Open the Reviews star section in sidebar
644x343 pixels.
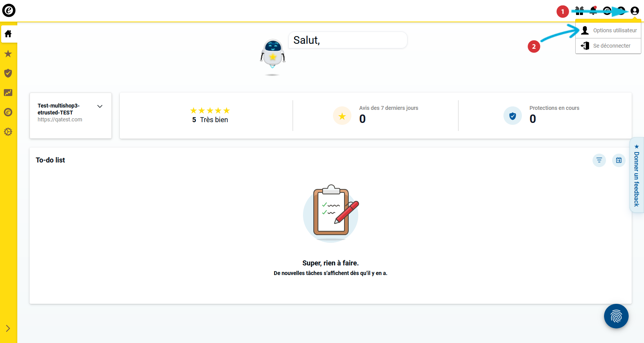pos(8,54)
